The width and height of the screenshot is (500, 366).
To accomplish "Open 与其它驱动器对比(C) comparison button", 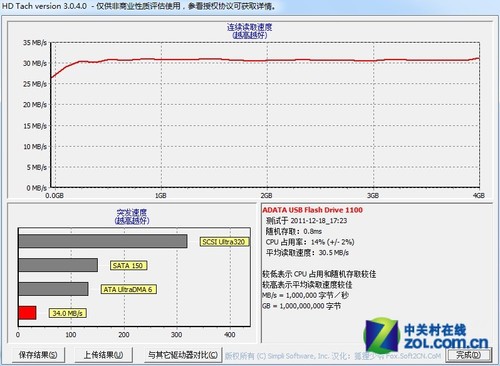I will pos(183,355).
